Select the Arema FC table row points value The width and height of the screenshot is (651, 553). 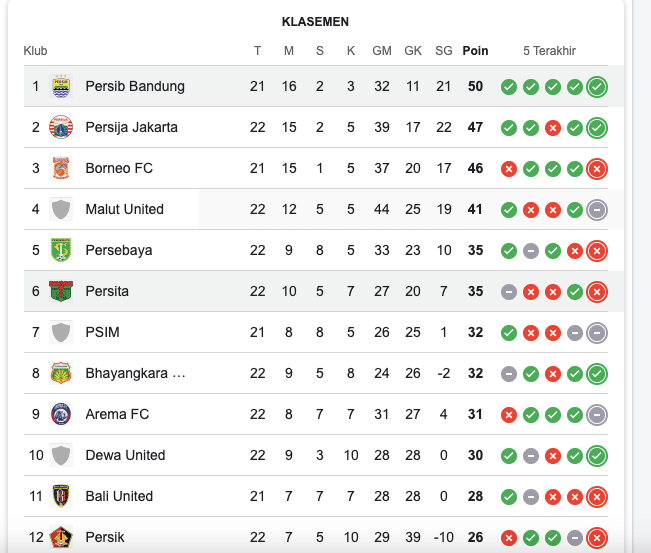[x=475, y=414]
